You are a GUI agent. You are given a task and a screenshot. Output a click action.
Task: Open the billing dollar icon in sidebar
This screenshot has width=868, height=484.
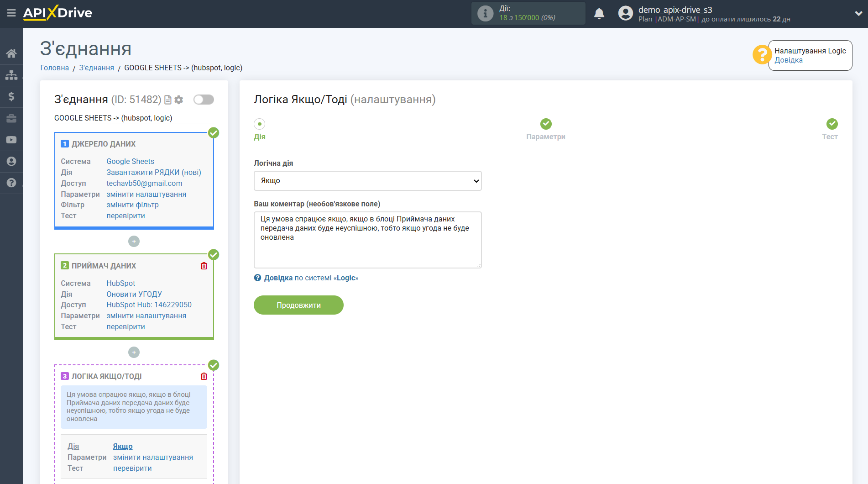[x=11, y=96]
